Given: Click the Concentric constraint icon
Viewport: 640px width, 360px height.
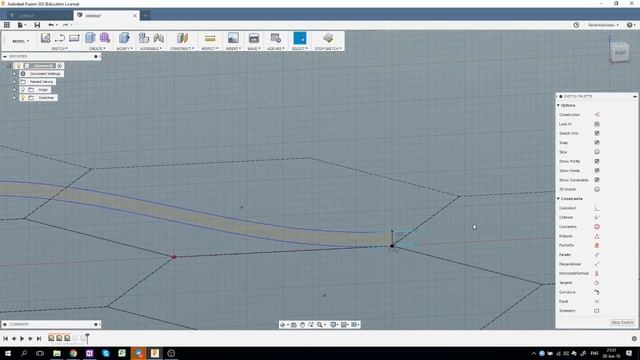Looking at the screenshot, I should [597, 227].
